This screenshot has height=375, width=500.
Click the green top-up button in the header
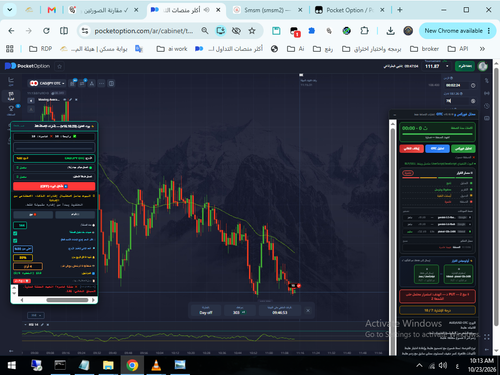click(465, 66)
